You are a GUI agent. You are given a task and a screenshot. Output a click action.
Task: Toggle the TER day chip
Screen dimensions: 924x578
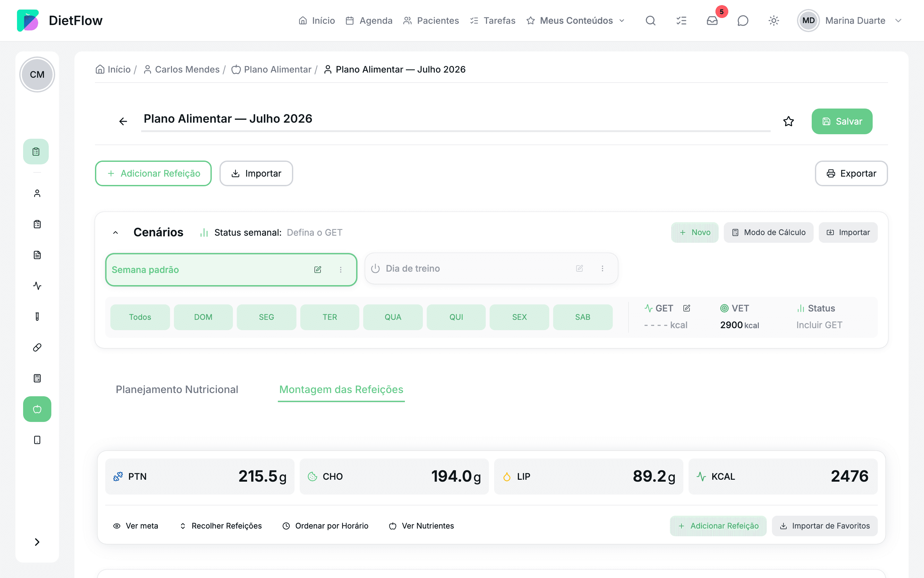click(329, 317)
